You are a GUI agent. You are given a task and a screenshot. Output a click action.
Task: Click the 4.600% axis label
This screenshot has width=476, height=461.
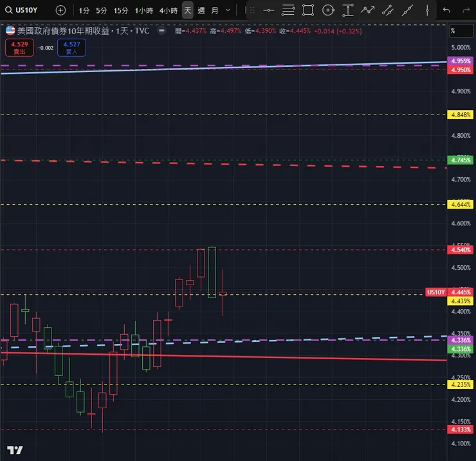coord(461,223)
